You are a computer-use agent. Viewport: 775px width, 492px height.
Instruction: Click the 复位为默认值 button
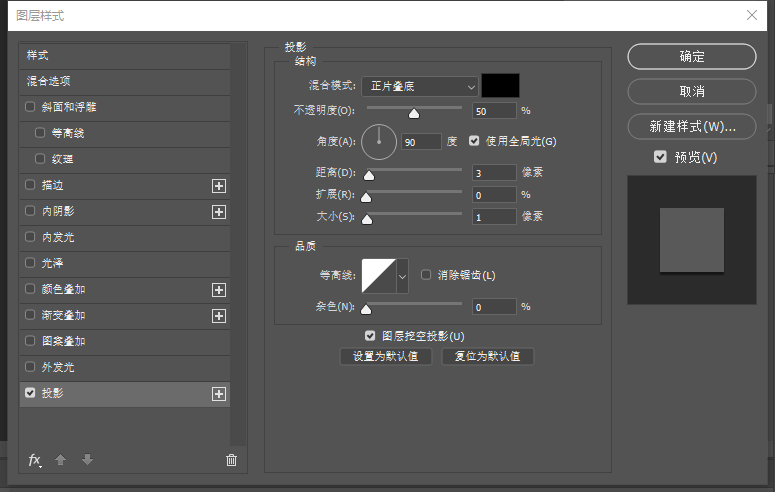487,357
